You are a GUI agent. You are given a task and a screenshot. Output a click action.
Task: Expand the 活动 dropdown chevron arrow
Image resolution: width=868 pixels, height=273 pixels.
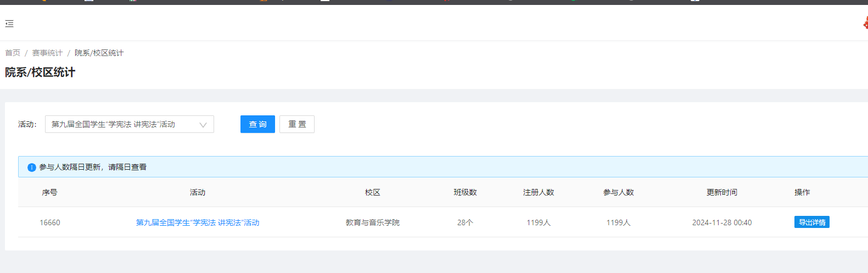tap(203, 125)
